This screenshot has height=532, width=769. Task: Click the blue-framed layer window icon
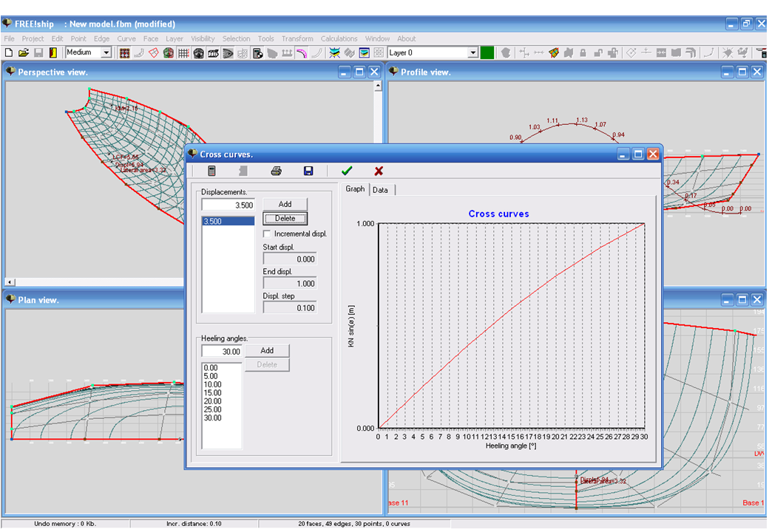pyautogui.click(x=364, y=53)
